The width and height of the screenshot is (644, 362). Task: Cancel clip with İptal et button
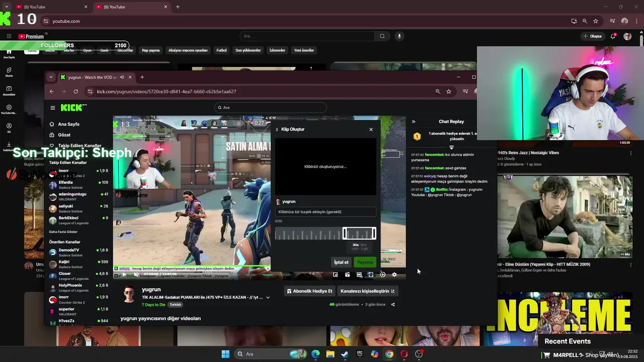pyautogui.click(x=341, y=262)
